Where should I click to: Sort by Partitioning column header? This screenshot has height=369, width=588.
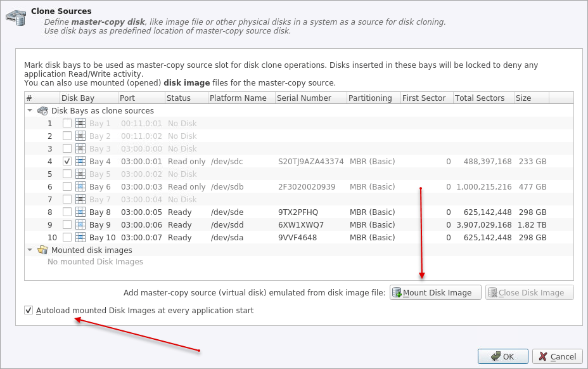click(373, 98)
